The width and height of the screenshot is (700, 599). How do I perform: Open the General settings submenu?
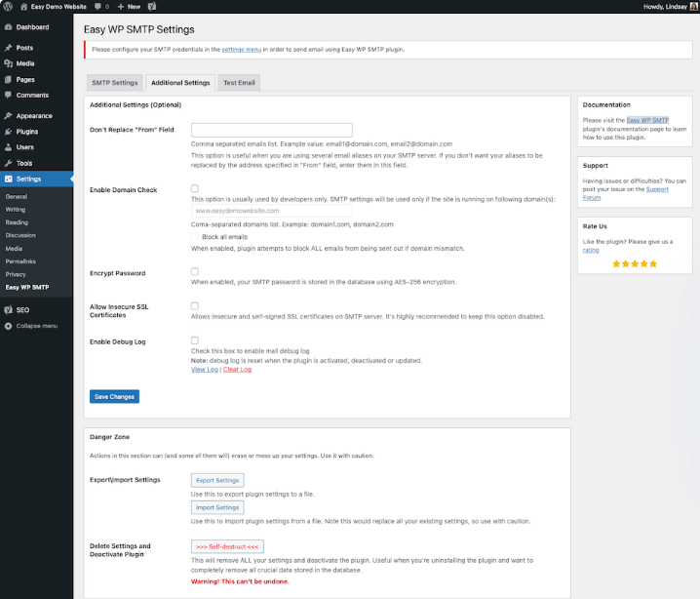coord(16,196)
